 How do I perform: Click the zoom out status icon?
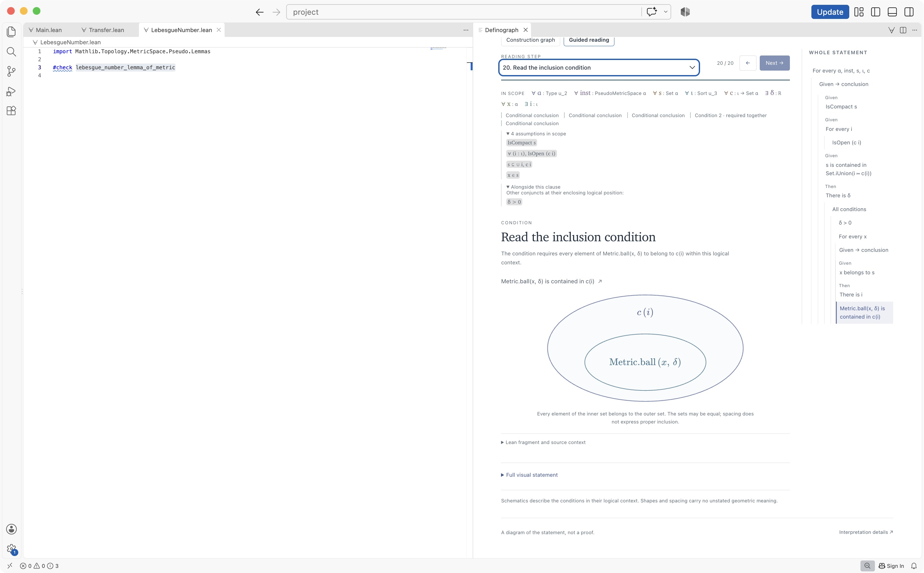coord(867,566)
